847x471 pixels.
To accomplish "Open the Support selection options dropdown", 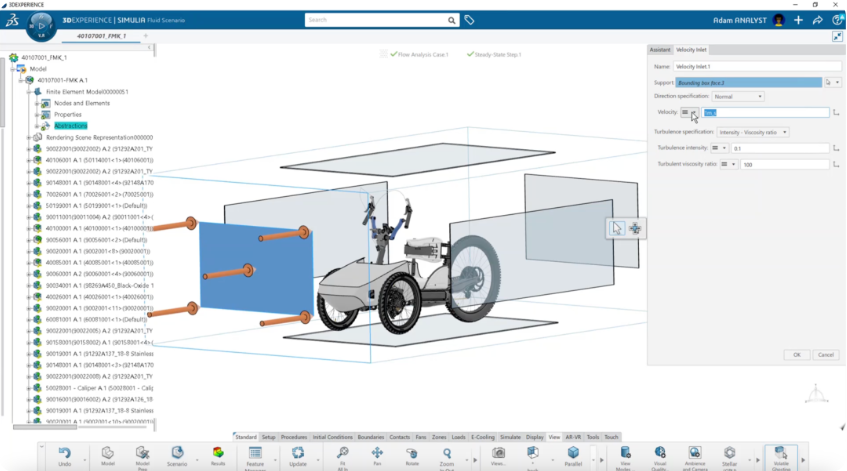I will [x=838, y=83].
